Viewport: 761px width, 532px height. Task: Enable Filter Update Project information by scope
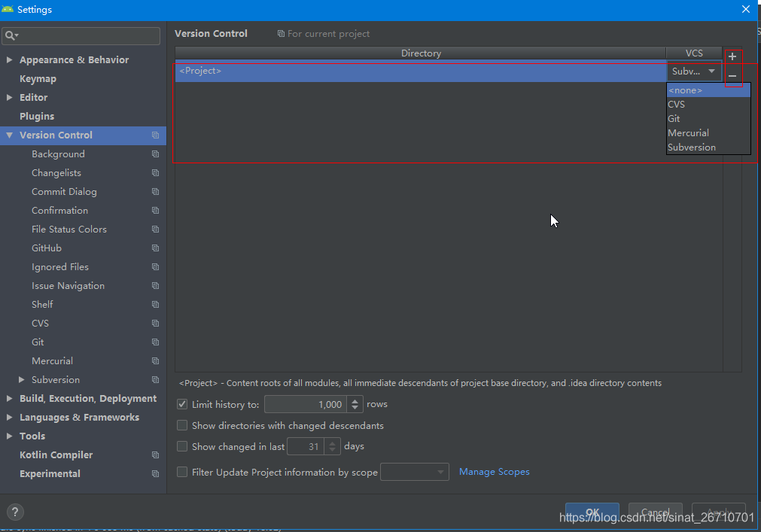click(x=182, y=472)
